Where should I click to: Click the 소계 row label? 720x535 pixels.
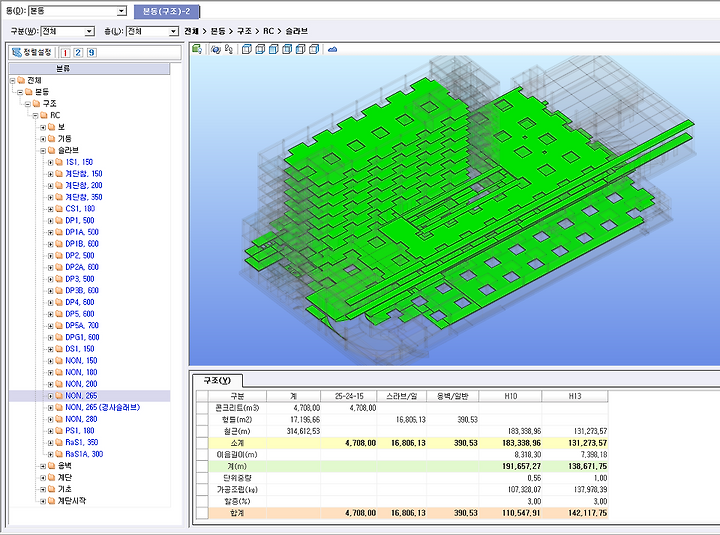point(237,443)
